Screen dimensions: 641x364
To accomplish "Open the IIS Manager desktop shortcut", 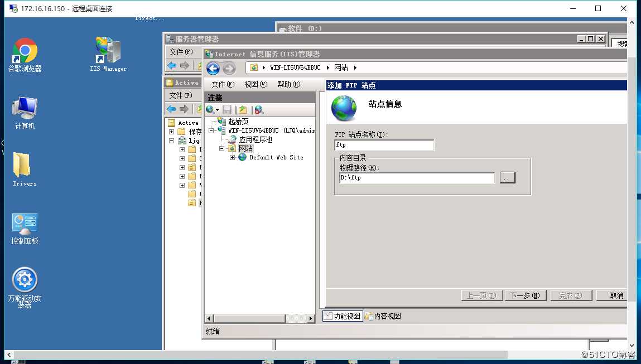I will tap(108, 54).
